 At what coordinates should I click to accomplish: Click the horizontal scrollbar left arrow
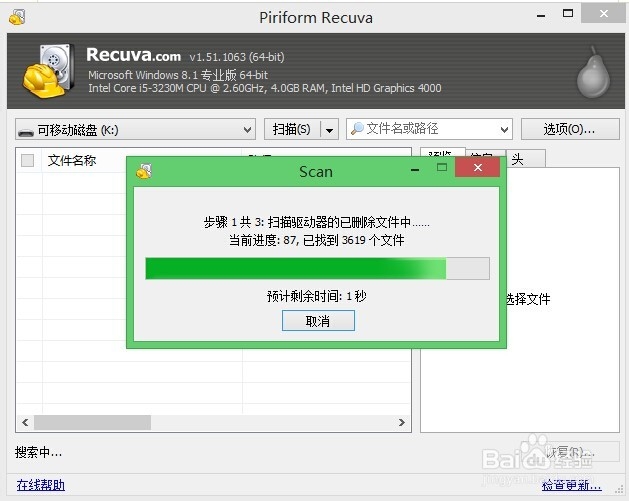(x=25, y=422)
